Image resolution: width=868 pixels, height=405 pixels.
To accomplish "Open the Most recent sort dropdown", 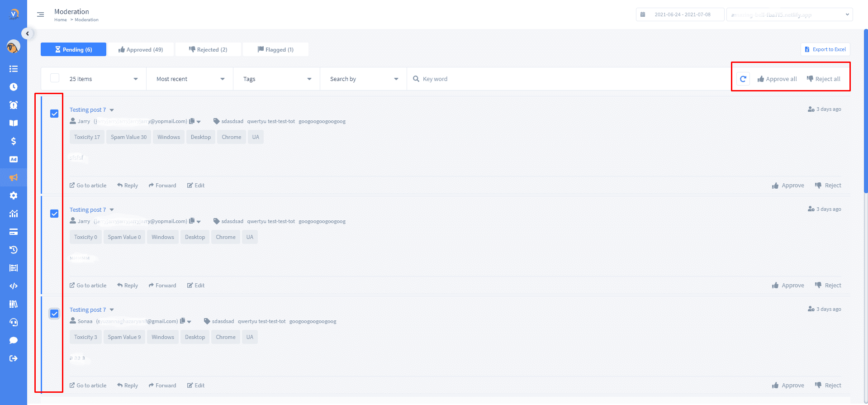I will click(x=190, y=79).
